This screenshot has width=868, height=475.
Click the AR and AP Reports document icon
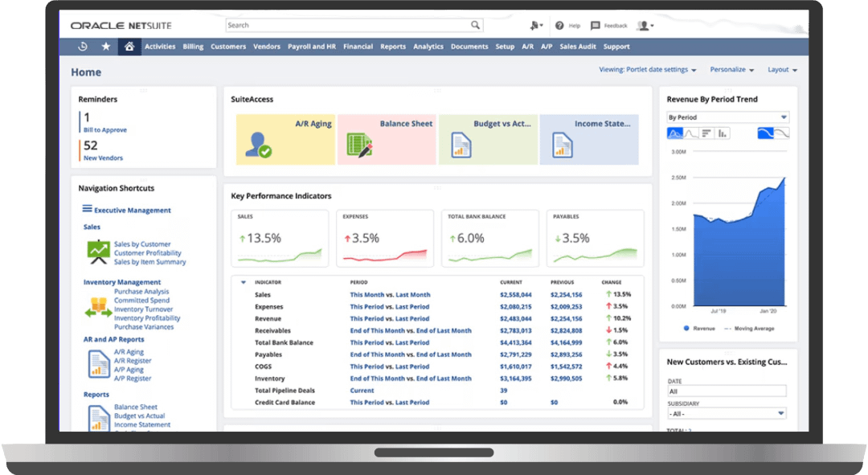tap(99, 364)
